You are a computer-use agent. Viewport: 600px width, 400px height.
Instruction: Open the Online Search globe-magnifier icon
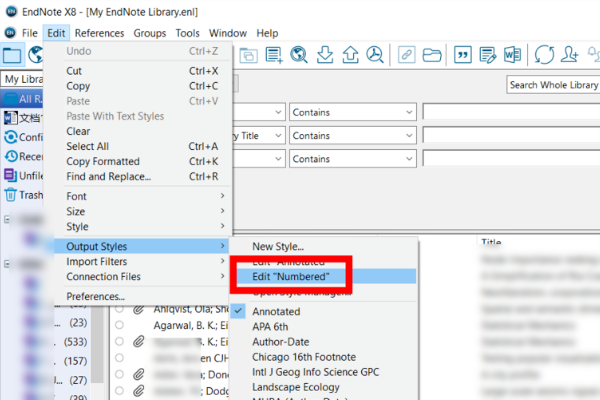coord(299,55)
